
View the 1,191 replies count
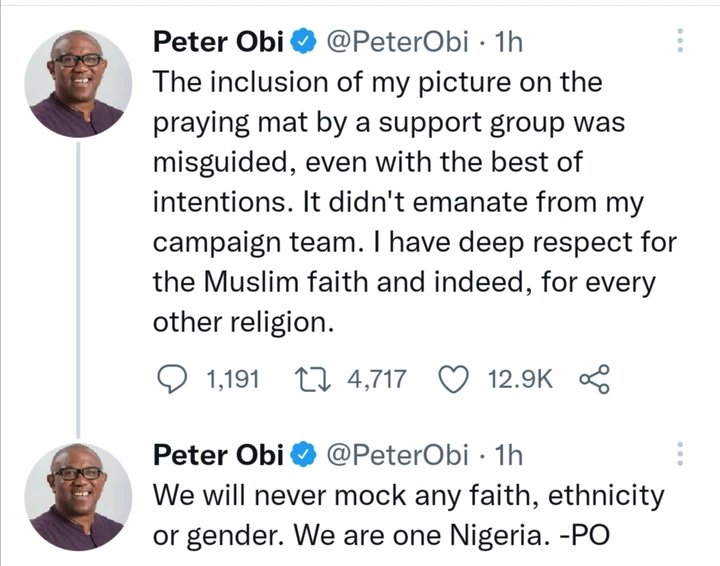[x=231, y=379]
